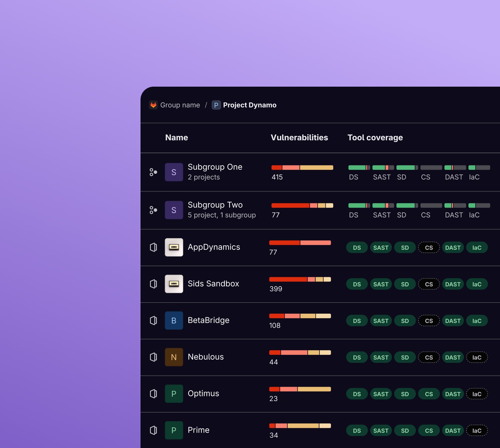Click disabled IaC badge for Prime
The height and width of the screenshot is (448, 500).
[477, 431]
